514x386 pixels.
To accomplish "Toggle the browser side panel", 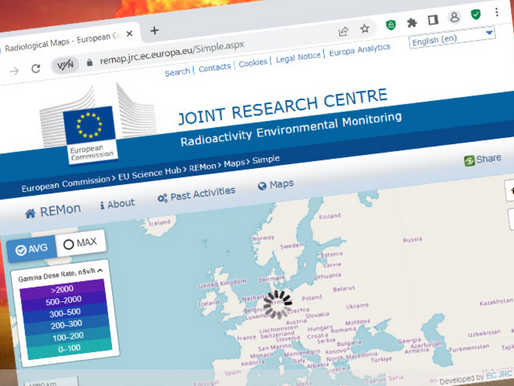I will point(433,20).
